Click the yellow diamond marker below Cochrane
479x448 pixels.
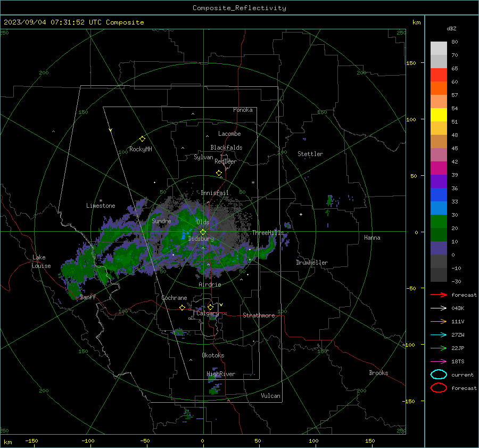pyautogui.click(x=182, y=308)
